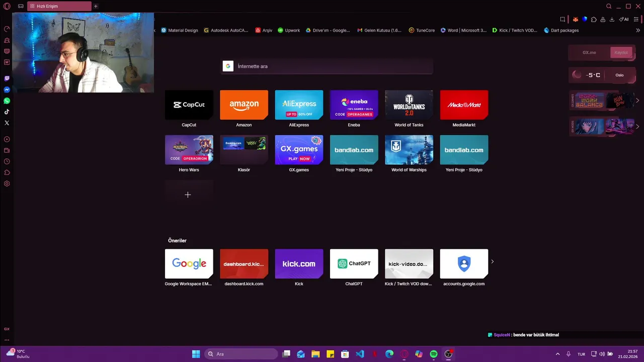The width and height of the screenshot is (644, 362).
Task: Open Visual Studio Code from the taskbar
Action: click(360, 354)
